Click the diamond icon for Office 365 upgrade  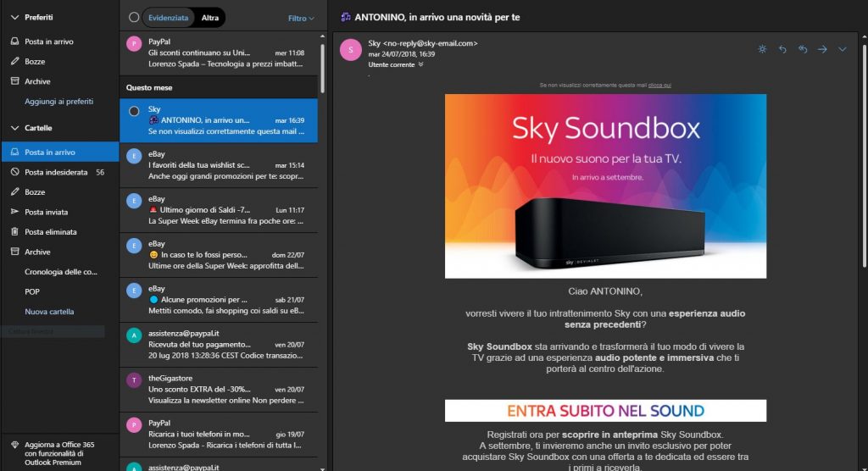14,446
